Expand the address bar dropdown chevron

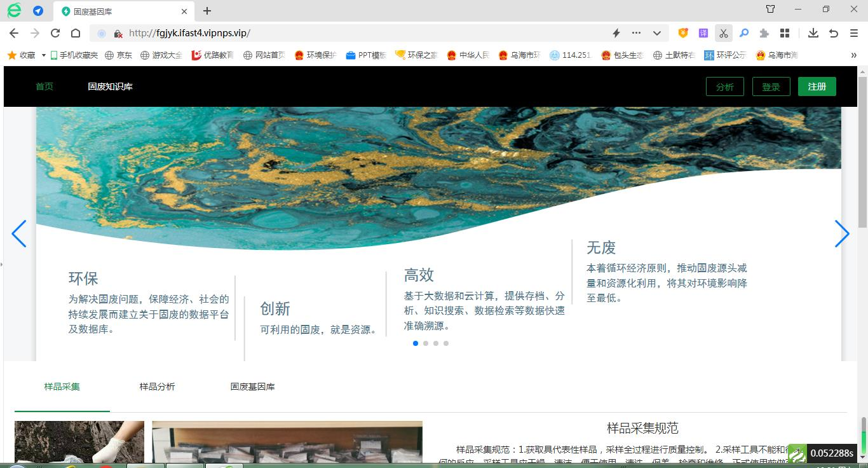[x=657, y=33]
